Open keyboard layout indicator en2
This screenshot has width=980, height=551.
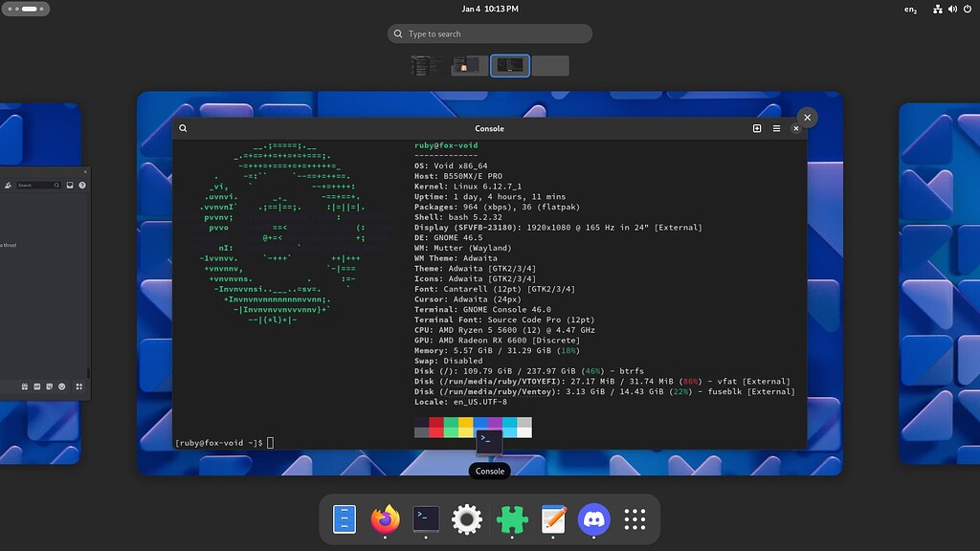click(x=911, y=10)
